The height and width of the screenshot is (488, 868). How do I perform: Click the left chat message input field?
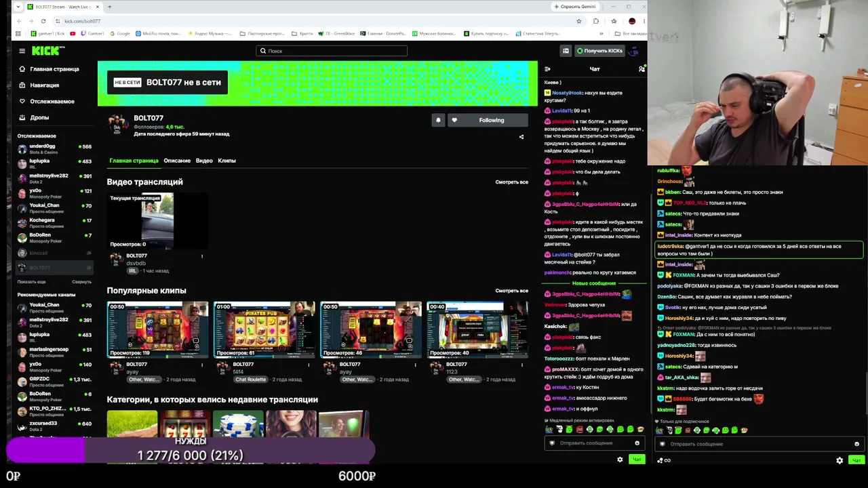pos(594,443)
